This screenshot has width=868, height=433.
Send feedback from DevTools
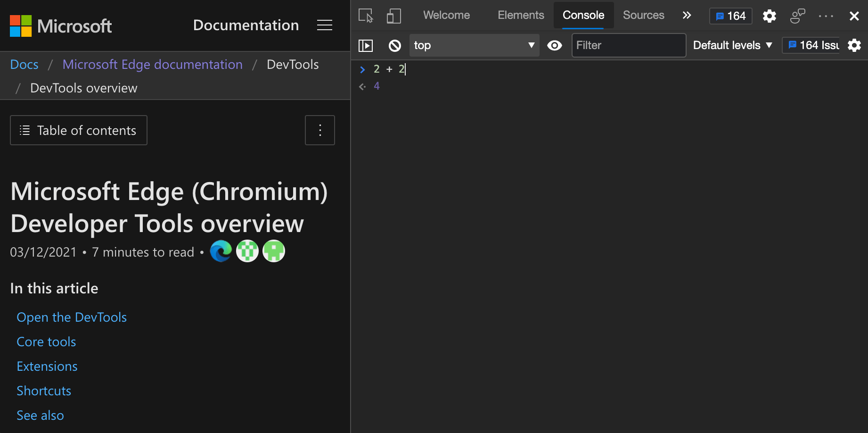click(797, 16)
